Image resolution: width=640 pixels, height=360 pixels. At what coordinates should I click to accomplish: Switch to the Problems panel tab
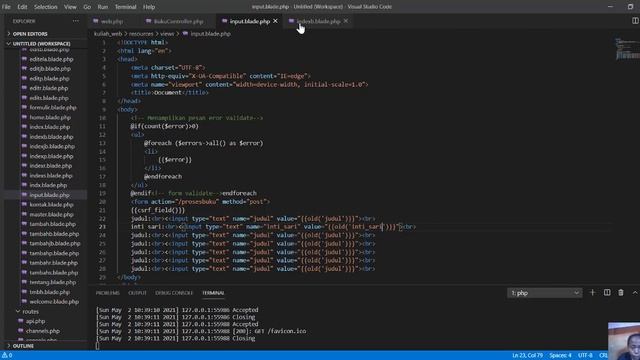[x=107, y=293]
